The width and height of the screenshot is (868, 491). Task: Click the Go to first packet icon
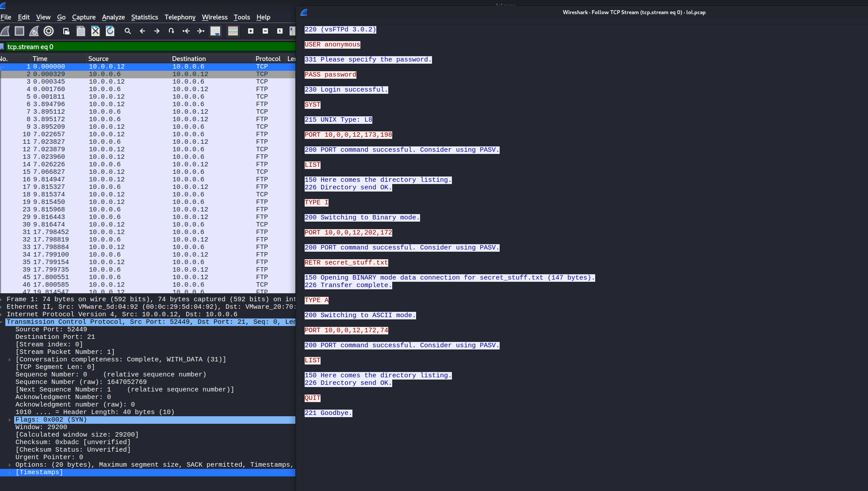tap(186, 31)
